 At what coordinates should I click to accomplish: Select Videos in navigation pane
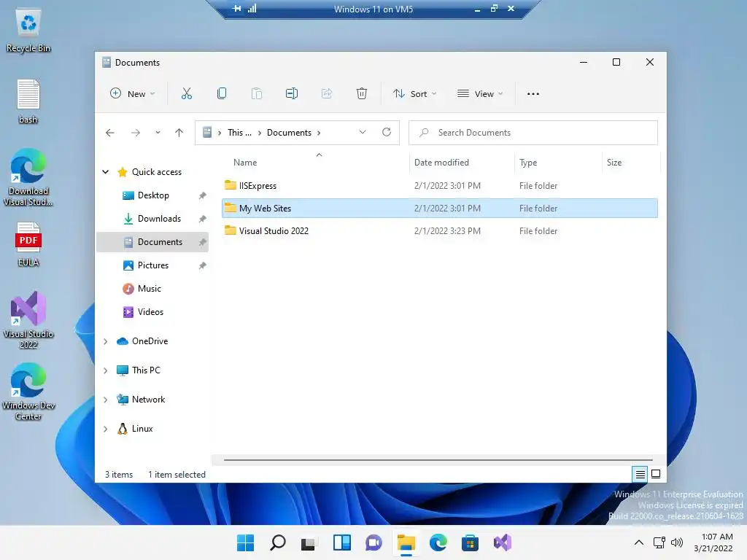(x=152, y=312)
